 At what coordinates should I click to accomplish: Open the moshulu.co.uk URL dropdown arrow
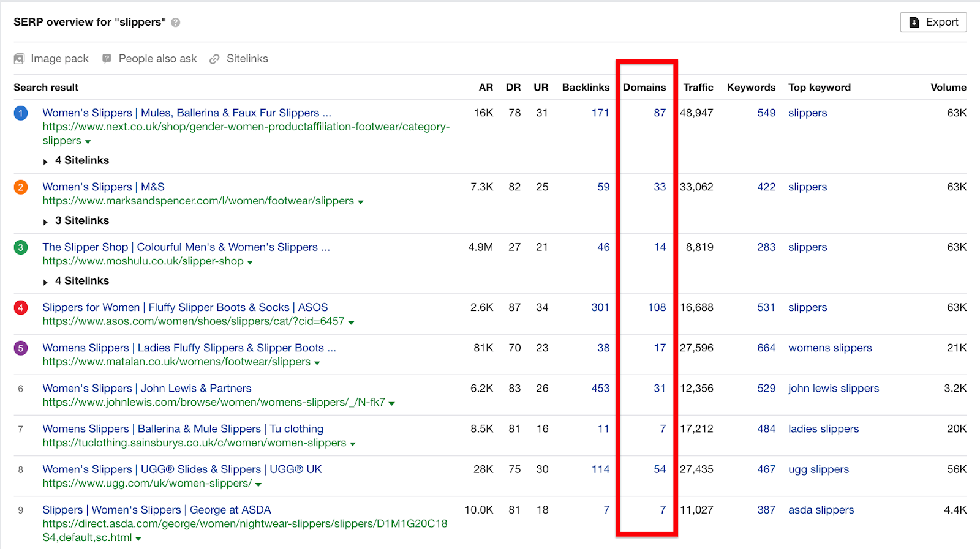250,262
